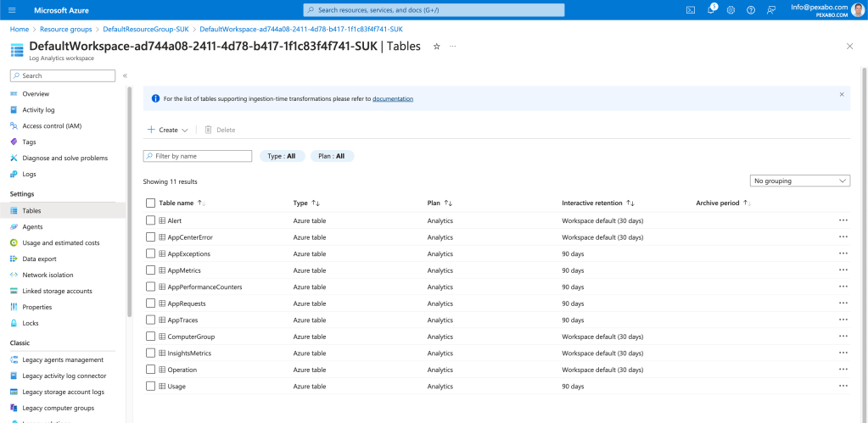The height and width of the screenshot is (423, 868).
Task: Open the more options ellipsis beside the title
Action: click(x=453, y=47)
